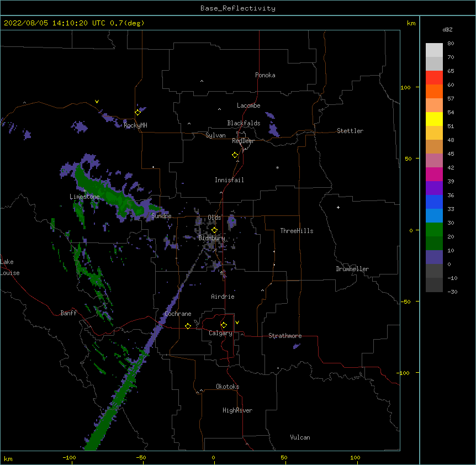This screenshot has height=465, width=476.
Task: Click the yellow station marker near RockyMH
Action: pyautogui.click(x=137, y=113)
